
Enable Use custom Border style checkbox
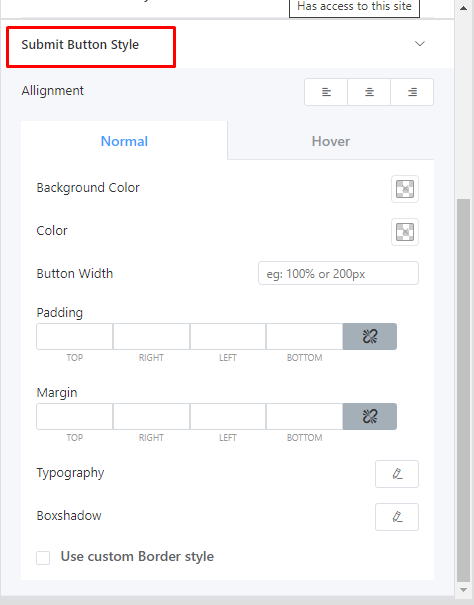coord(43,558)
